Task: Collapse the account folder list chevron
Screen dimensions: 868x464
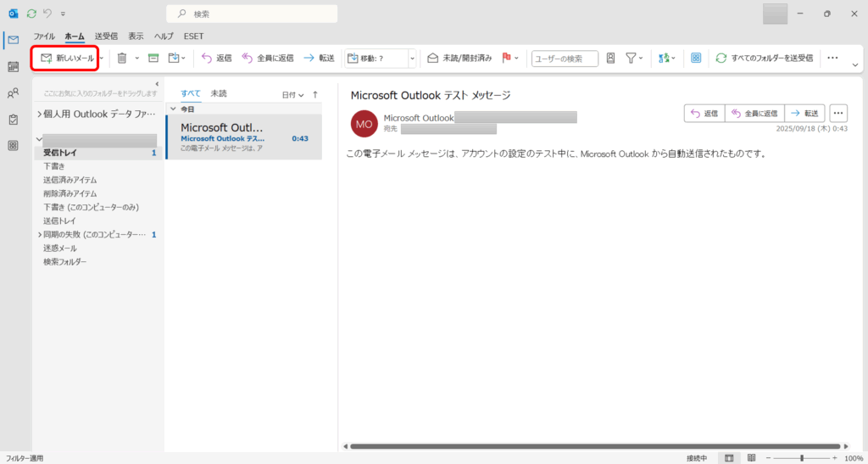Action: (x=39, y=139)
